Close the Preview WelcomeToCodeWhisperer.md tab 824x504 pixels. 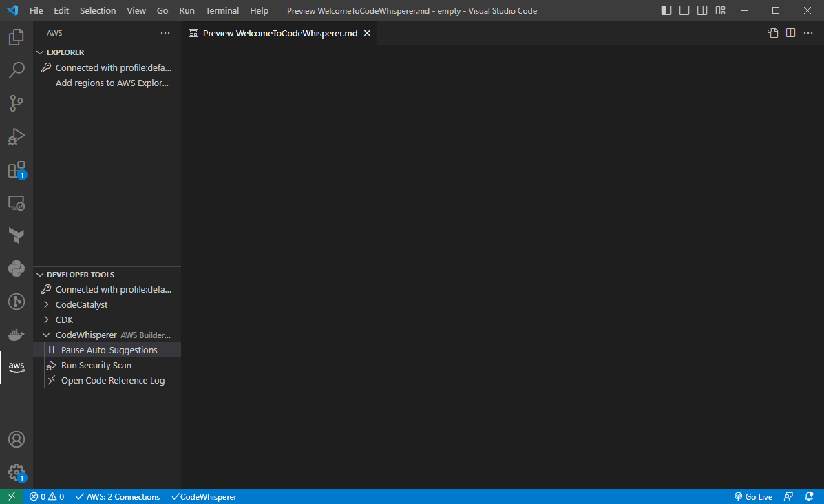(x=368, y=33)
